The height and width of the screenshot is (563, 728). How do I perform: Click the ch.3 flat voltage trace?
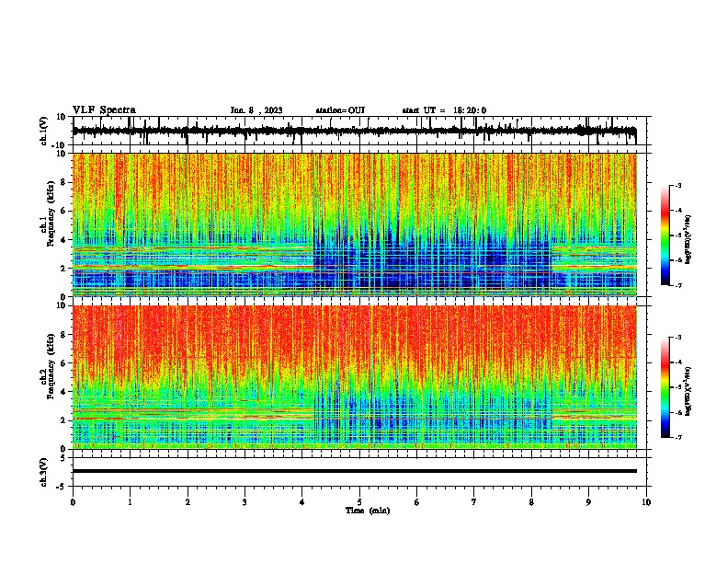point(355,471)
